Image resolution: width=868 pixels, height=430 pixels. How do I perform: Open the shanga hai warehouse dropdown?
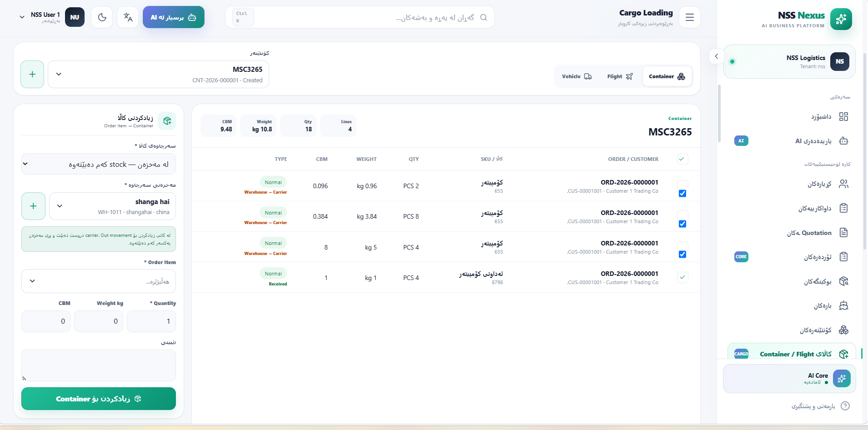[x=112, y=206]
